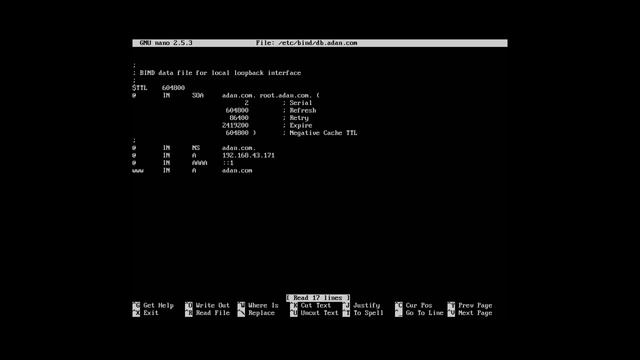The height and width of the screenshot is (360, 640).
Task: Choose the Read File shortcut label
Action: 213,313
